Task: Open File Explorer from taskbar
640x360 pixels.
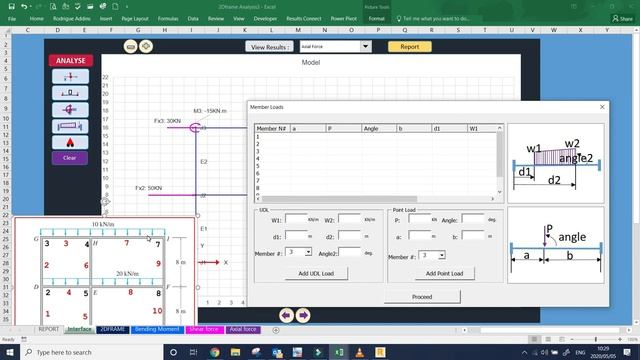Action: 235,352
